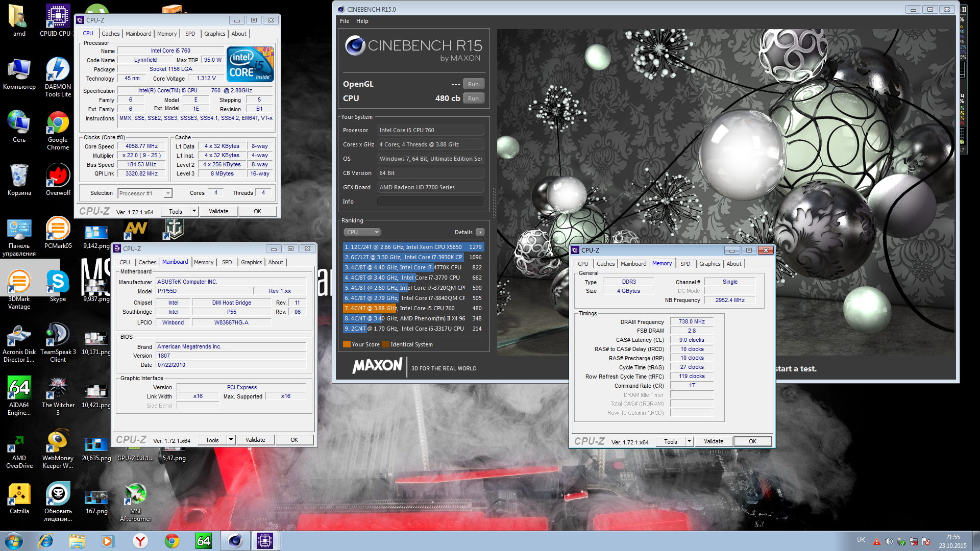Launch DAEMON Tools Lite shortcut
980x551 pixels.
pos(58,78)
